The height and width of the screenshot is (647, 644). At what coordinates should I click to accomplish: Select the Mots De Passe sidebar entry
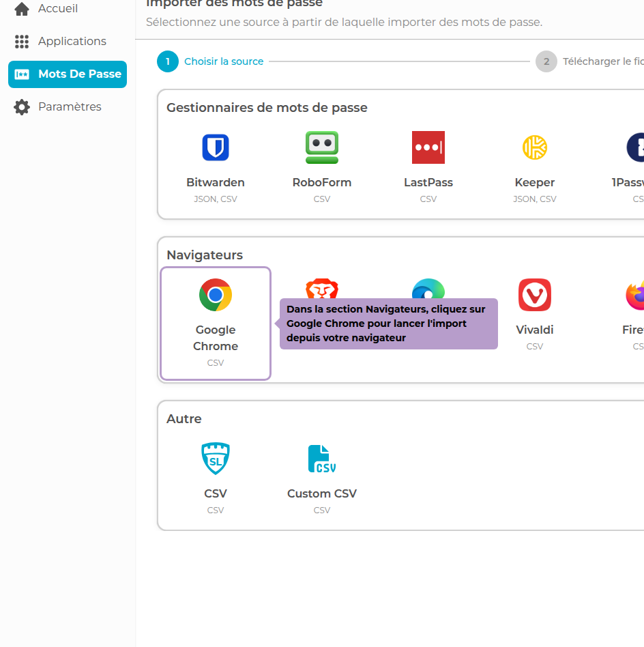pyautogui.click(x=67, y=74)
